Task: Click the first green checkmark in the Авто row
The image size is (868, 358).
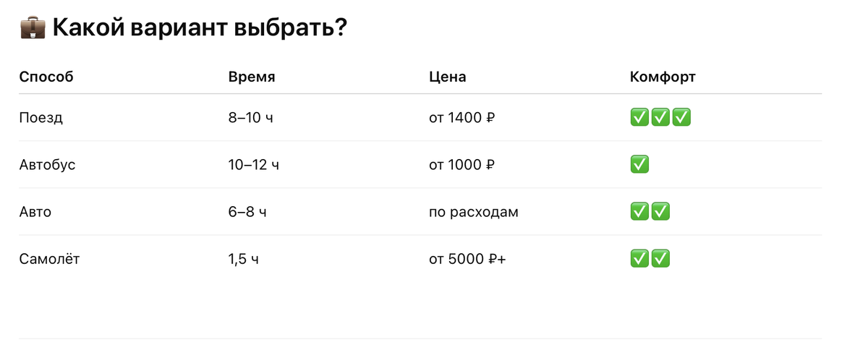Action: pos(639,212)
